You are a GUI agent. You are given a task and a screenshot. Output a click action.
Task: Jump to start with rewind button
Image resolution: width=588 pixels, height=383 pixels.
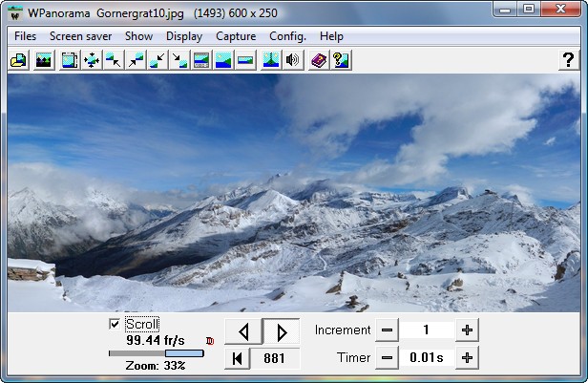coord(237,358)
